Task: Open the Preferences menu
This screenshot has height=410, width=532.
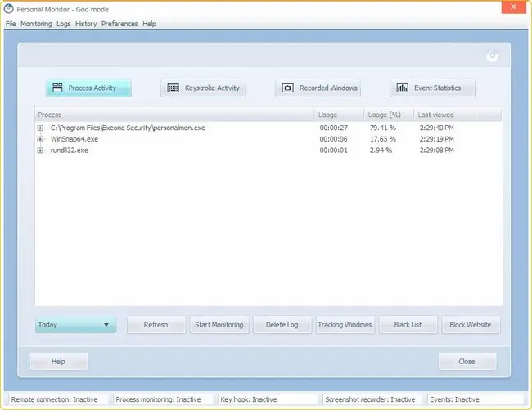Action: (x=119, y=24)
